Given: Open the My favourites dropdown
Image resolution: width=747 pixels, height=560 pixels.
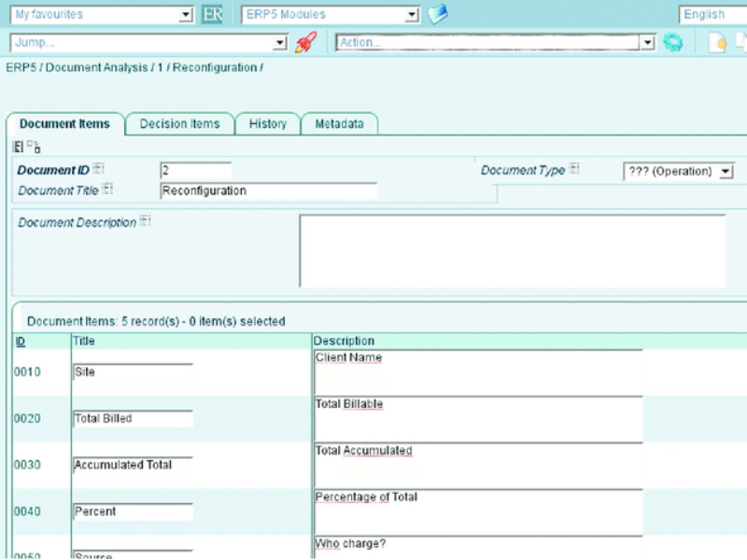Looking at the screenshot, I should tap(184, 14).
